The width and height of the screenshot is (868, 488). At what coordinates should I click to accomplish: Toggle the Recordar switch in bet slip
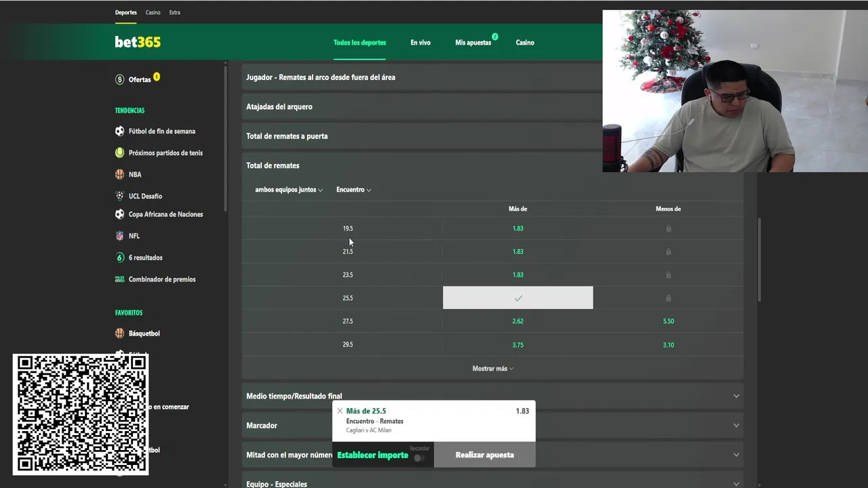point(419,458)
